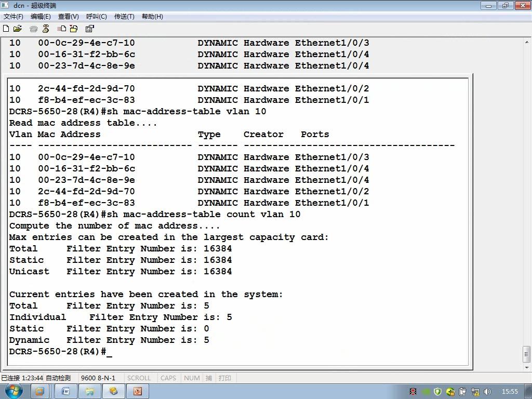Click the red film-strip tray icon
The image size is (532, 399).
coord(413,392)
